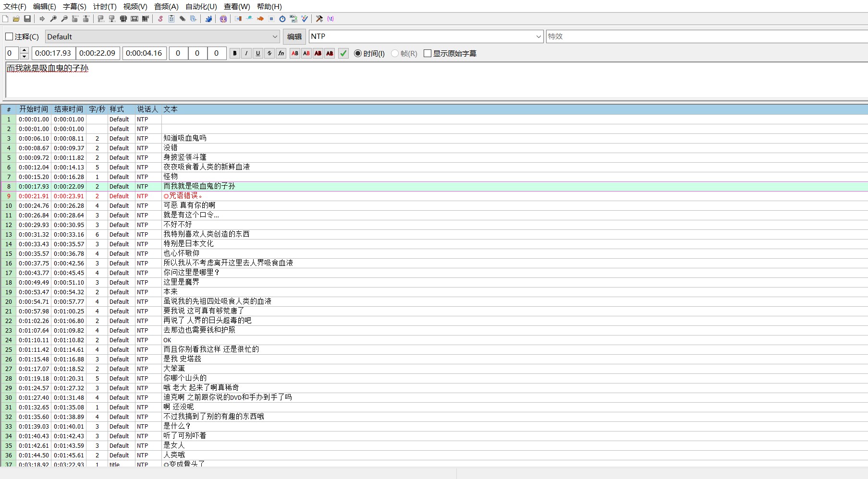
Task: Expand the Default style dropdown
Action: [275, 36]
